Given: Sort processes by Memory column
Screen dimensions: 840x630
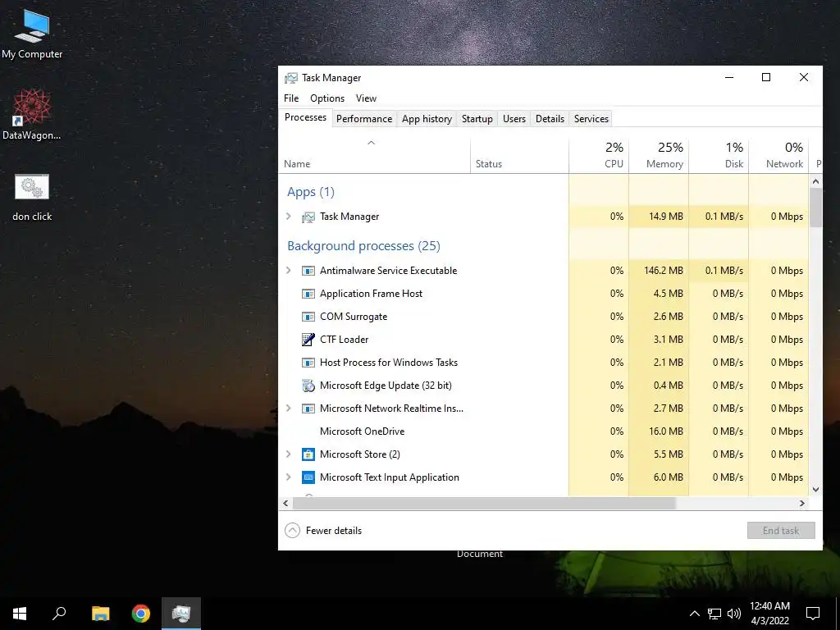Looking at the screenshot, I should 659,156.
